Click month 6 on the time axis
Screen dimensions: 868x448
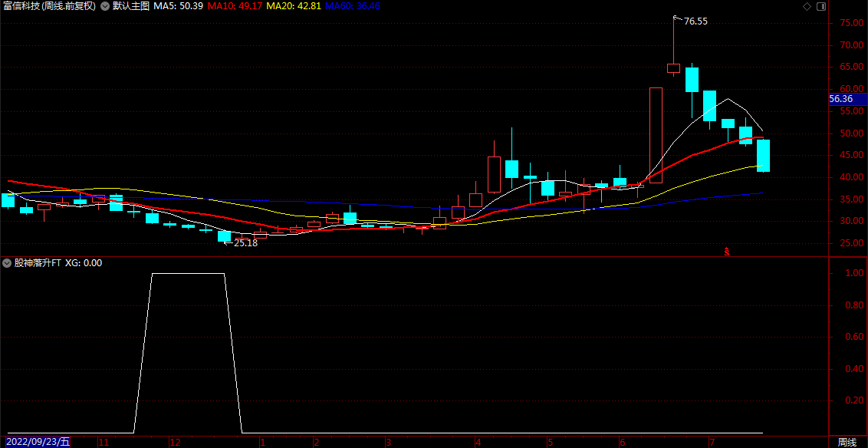tap(622, 443)
